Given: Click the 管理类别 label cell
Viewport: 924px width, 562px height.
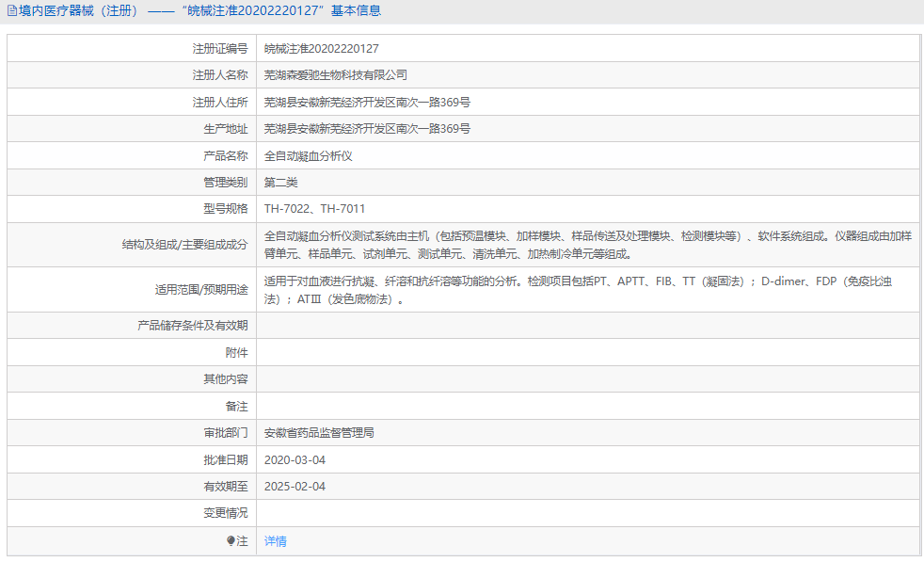Looking at the screenshot, I should click(x=132, y=183).
